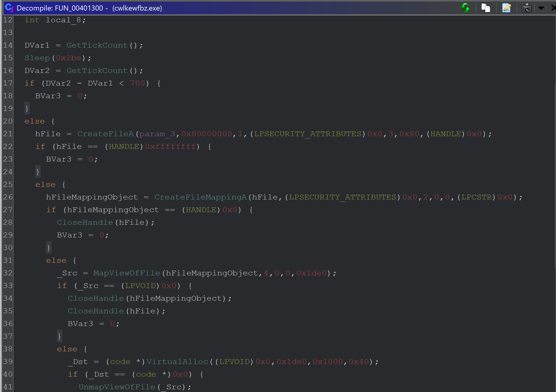Screen dimensions: 556x392
Task: Click LPSECURITY_ATTRIBUTES cast on line 26
Action: [x=342, y=197]
